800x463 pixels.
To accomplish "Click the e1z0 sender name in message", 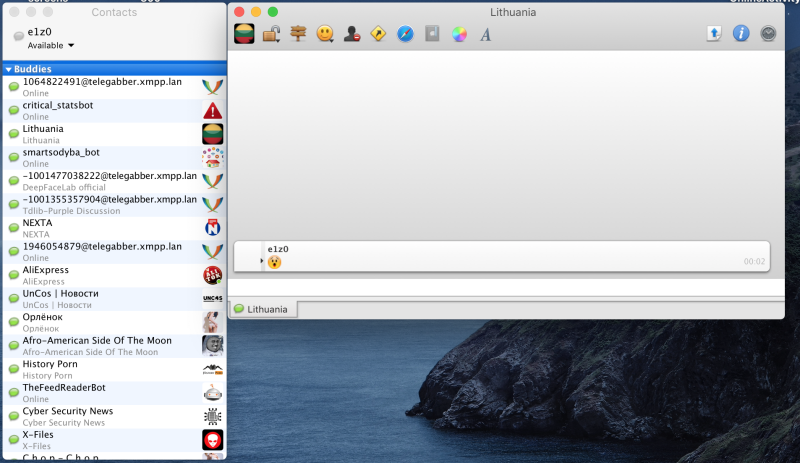I will (278, 249).
